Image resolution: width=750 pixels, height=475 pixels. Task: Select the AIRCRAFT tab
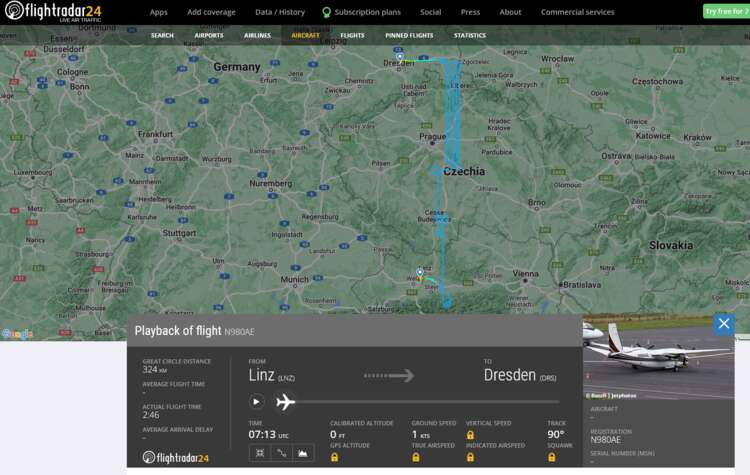pos(305,35)
